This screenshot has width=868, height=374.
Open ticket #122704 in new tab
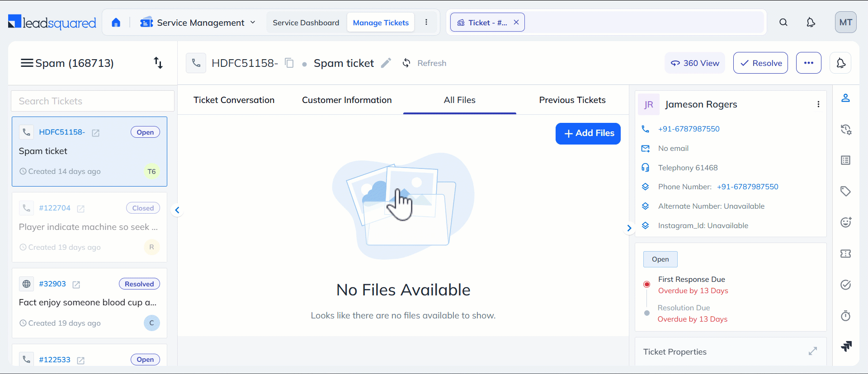[81, 209]
